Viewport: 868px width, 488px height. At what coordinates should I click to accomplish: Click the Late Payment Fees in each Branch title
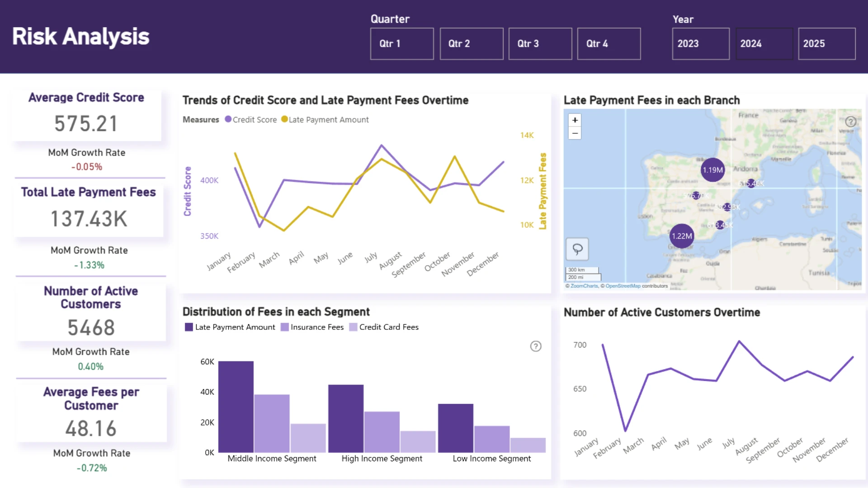[x=652, y=100]
